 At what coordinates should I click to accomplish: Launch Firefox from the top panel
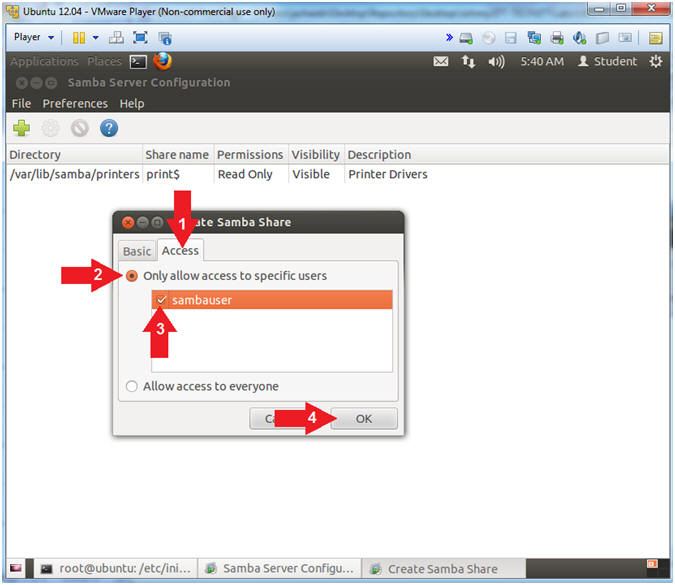point(162,61)
